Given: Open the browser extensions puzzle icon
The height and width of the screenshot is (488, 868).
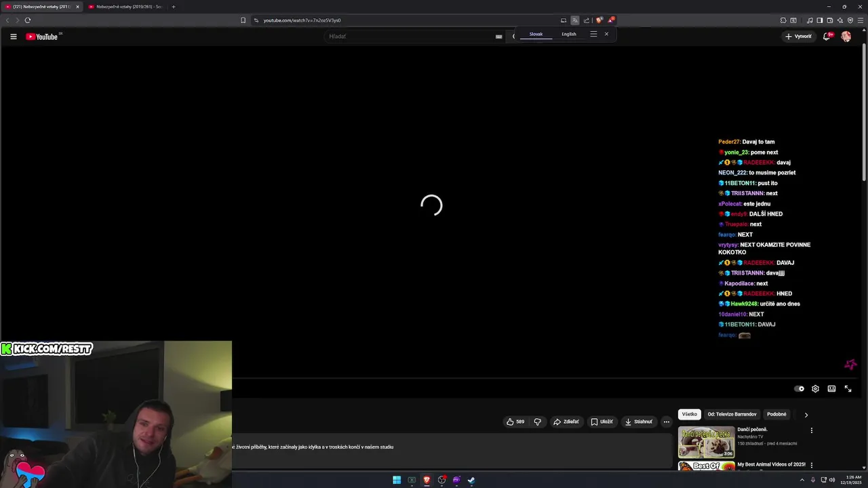Looking at the screenshot, I should 783,20.
